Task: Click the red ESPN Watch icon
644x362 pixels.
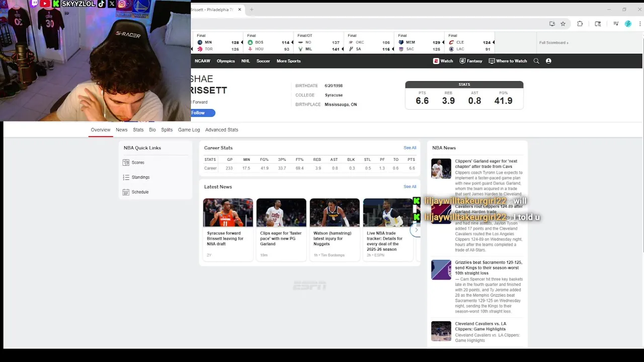Action: click(436, 61)
